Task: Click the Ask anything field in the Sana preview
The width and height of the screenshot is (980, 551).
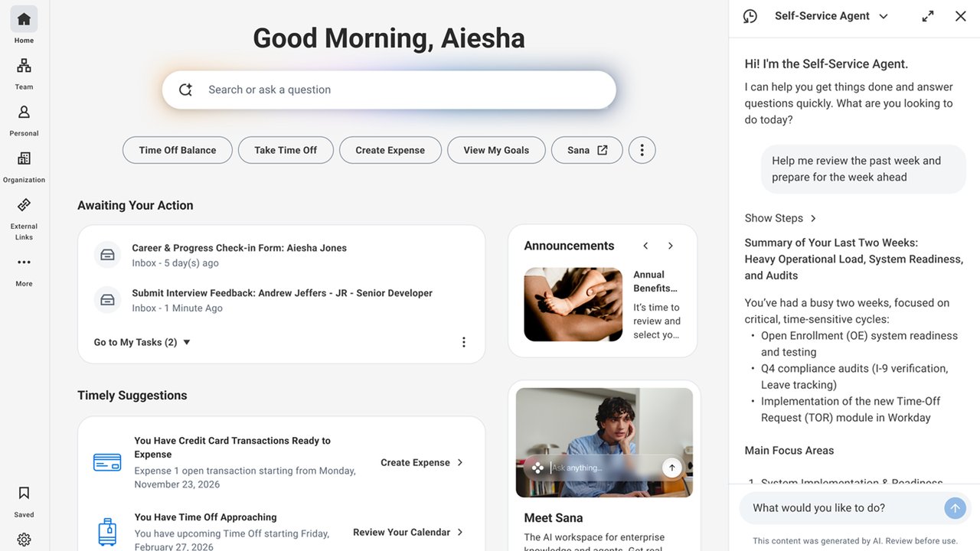Action: coord(603,468)
